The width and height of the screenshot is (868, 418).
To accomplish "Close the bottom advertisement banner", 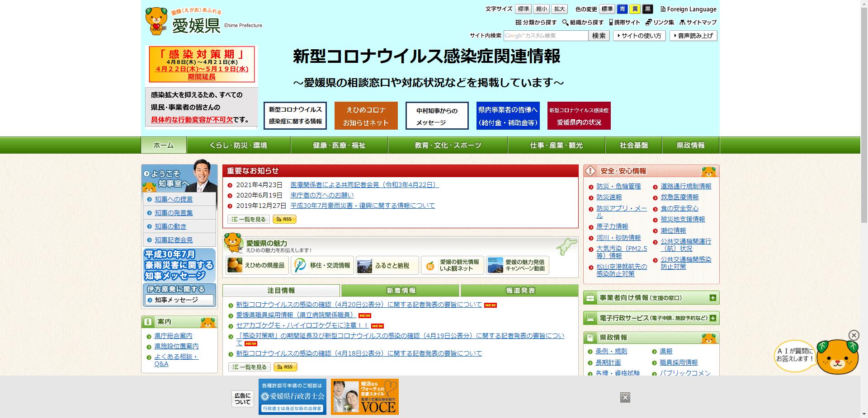I will 625,397.
